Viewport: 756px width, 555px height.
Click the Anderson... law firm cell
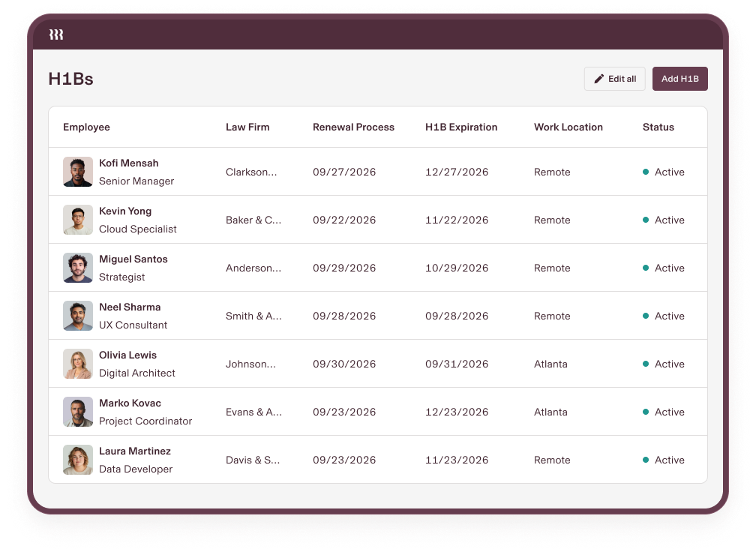click(253, 268)
